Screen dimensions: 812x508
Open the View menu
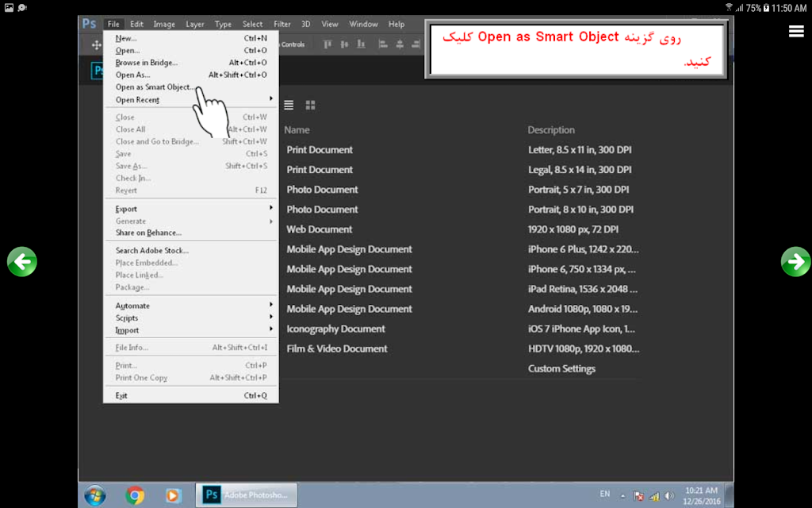tap(329, 24)
